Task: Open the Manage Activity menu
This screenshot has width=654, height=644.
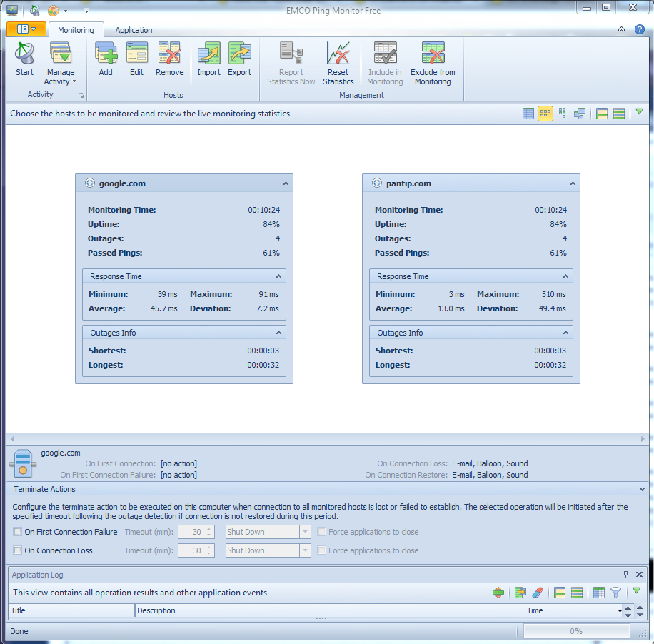Action: pyautogui.click(x=61, y=64)
